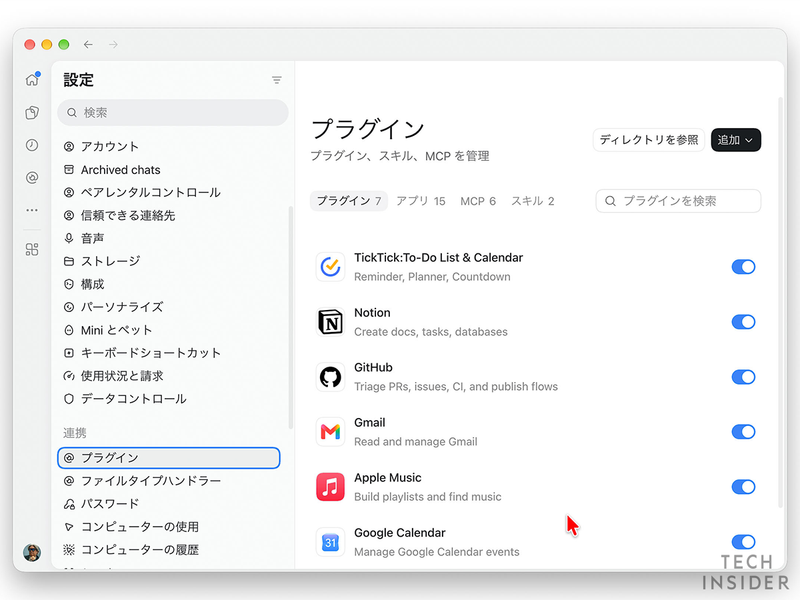800x600 pixels.
Task: Click the plugin list vertical scrollbar
Action: point(780,302)
